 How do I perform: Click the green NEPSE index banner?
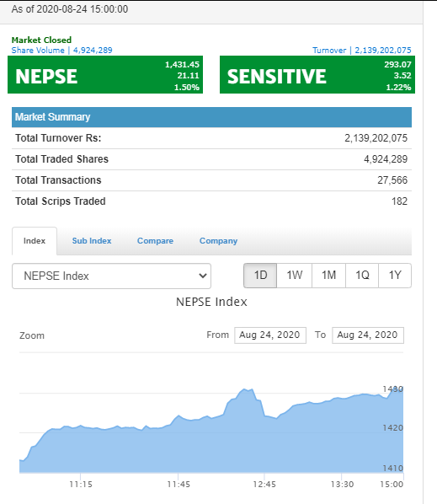(x=105, y=74)
